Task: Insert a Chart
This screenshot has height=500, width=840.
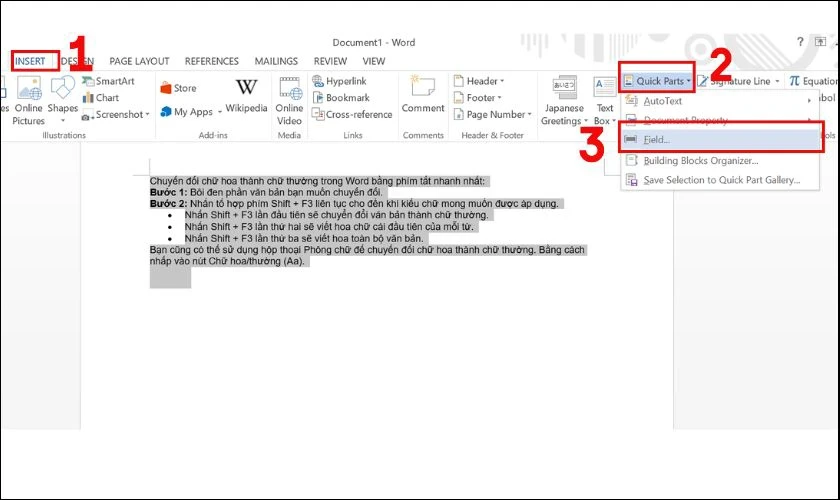Action: point(101,98)
